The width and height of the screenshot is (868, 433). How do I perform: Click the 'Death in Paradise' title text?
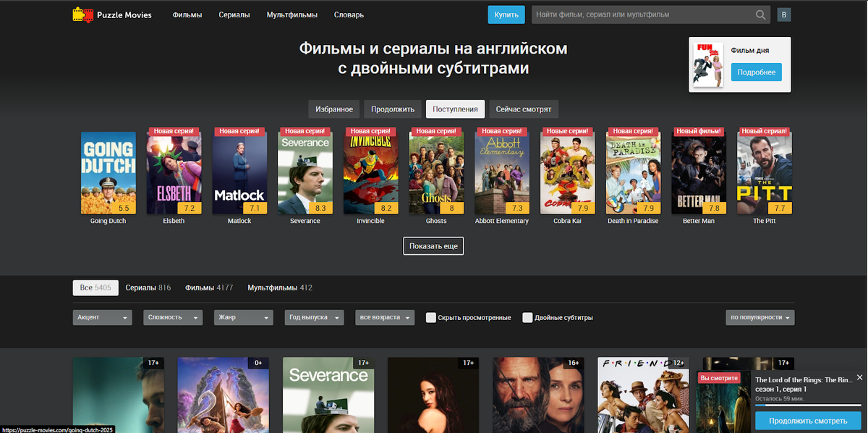click(633, 221)
